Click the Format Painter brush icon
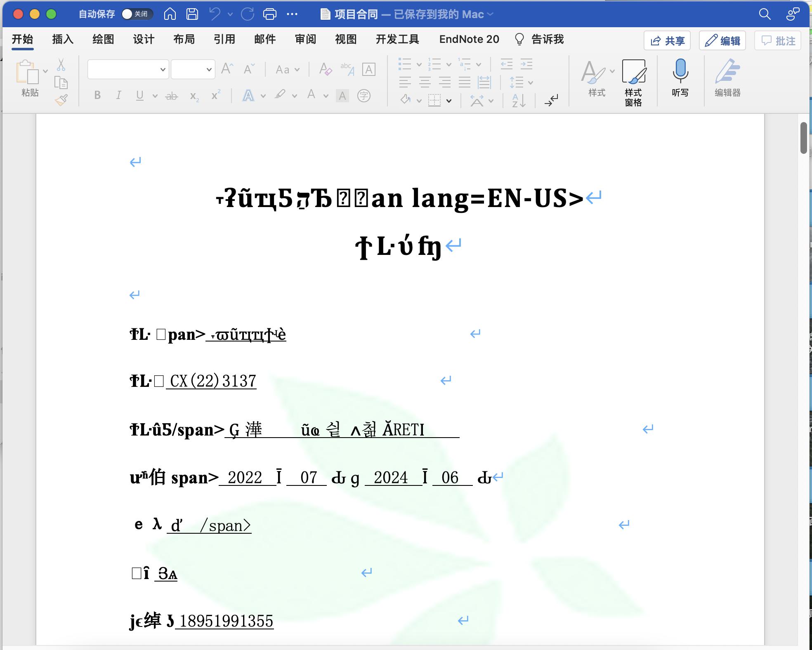The image size is (812, 650). [x=61, y=100]
